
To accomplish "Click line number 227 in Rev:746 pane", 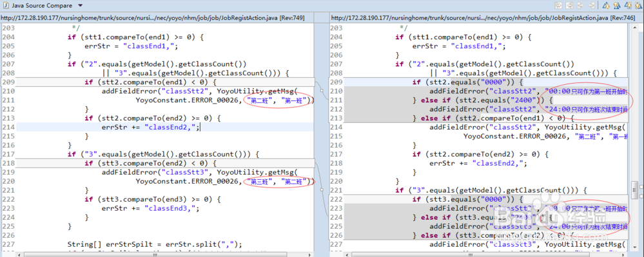I will pyautogui.click(x=336, y=245).
